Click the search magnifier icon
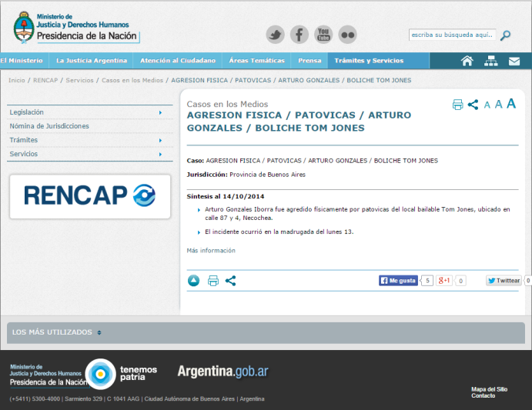The image size is (532, 410). [x=505, y=35]
